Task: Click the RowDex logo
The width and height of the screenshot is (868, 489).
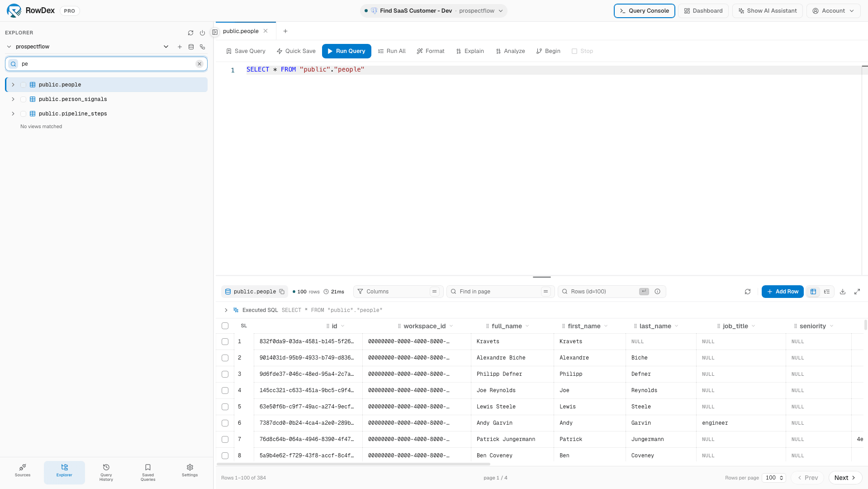Action: (x=14, y=11)
